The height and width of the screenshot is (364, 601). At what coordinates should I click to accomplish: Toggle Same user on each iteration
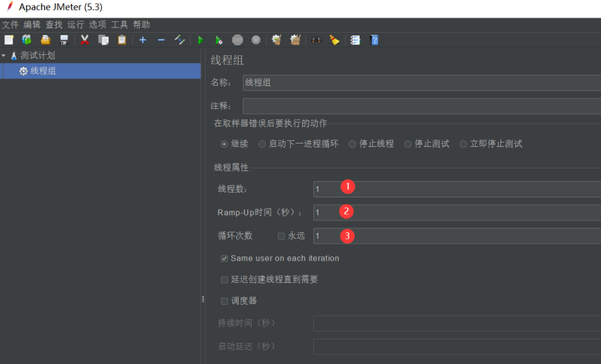pyautogui.click(x=225, y=259)
